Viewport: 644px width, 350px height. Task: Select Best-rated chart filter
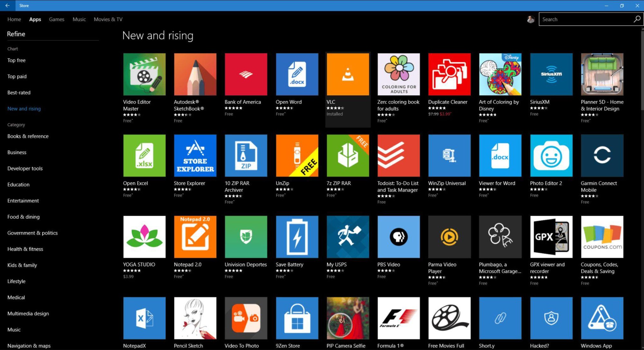19,92
